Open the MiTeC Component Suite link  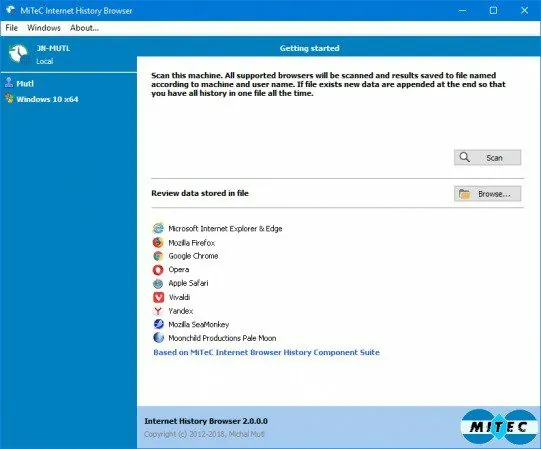coord(266,352)
